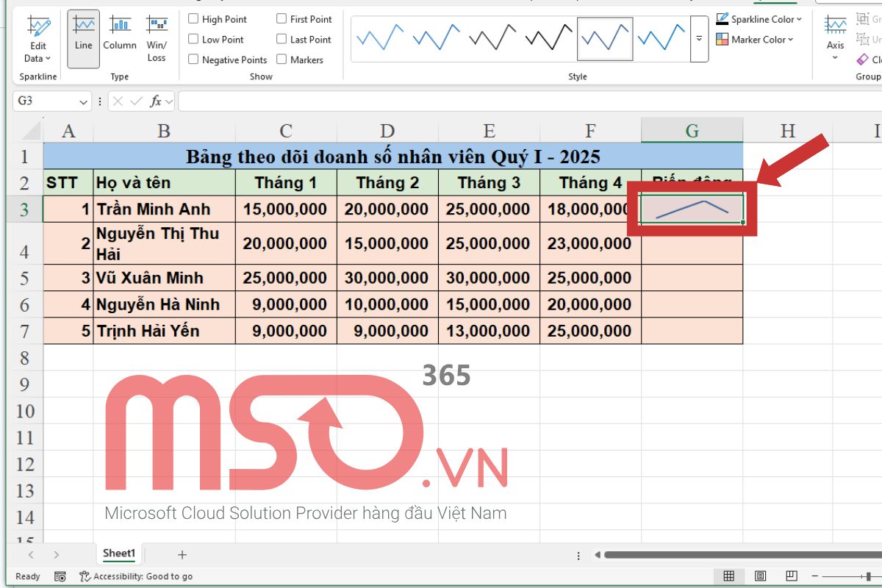Select column A header
The width and height of the screenshot is (882, 588).
(68, 131)
